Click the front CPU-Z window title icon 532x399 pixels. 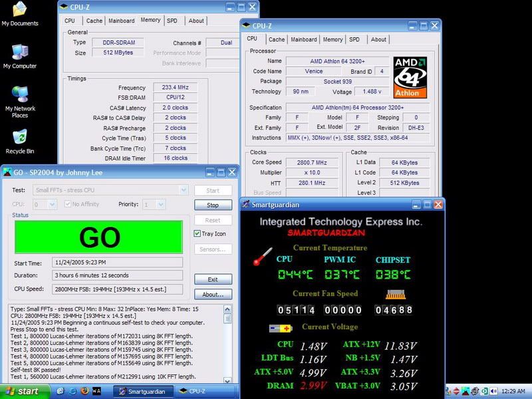(x=247, y=25)
